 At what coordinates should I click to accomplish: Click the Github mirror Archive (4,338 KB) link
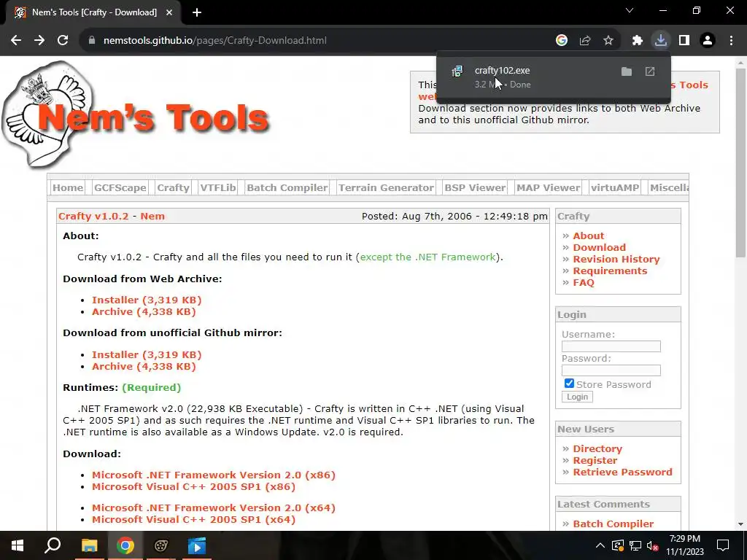tap(144, 367)
